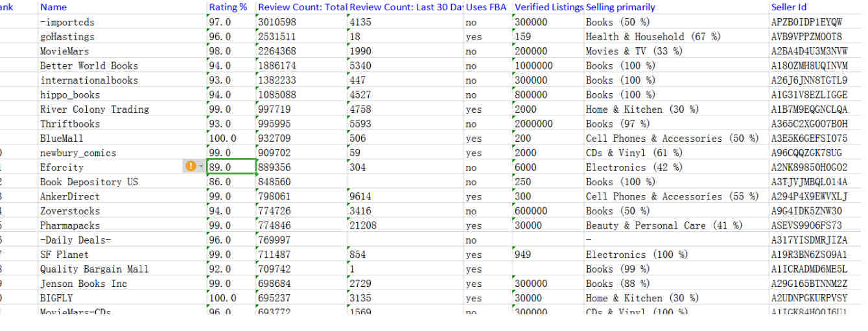Click the MovieMars seller name
868x331 pixels.
pyautogui.click(x=64, y=51)
